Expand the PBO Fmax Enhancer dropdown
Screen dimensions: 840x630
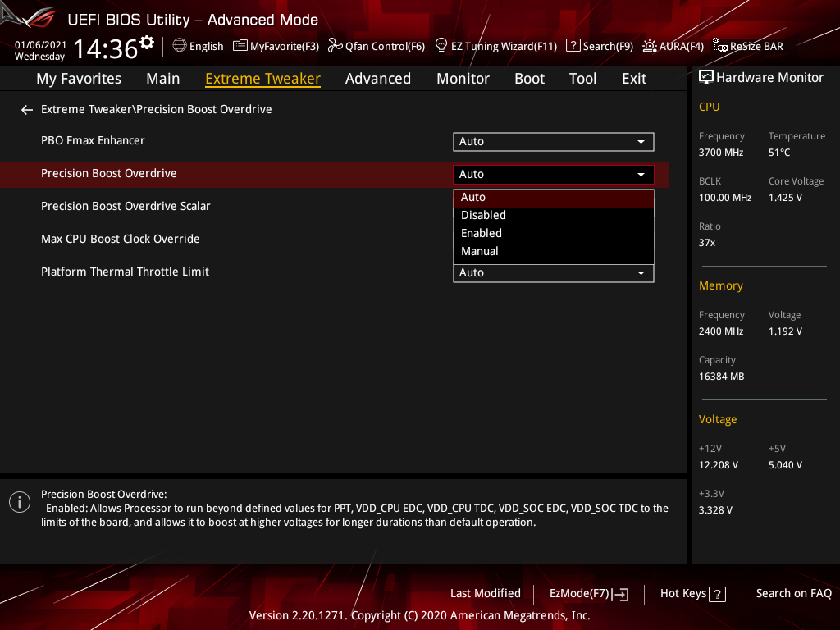pyautogui.click(x=554, y=141)
